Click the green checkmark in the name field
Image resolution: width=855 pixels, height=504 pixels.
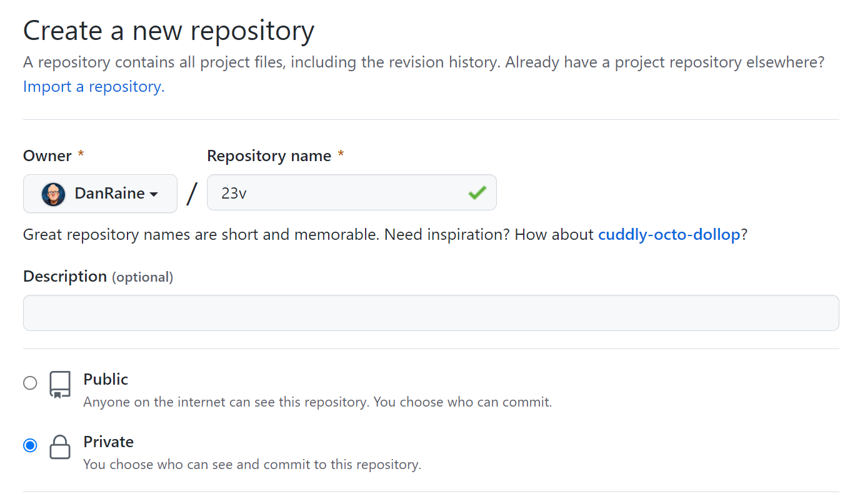477,193
